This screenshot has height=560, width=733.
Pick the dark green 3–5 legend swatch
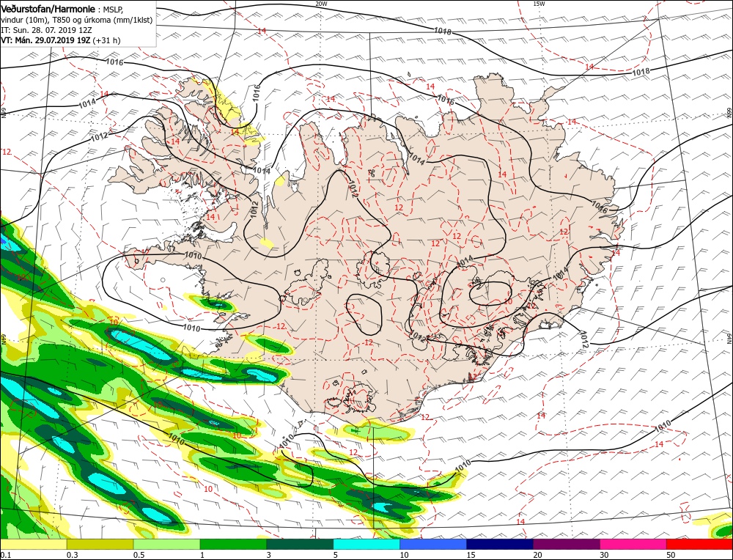(300, 544)
